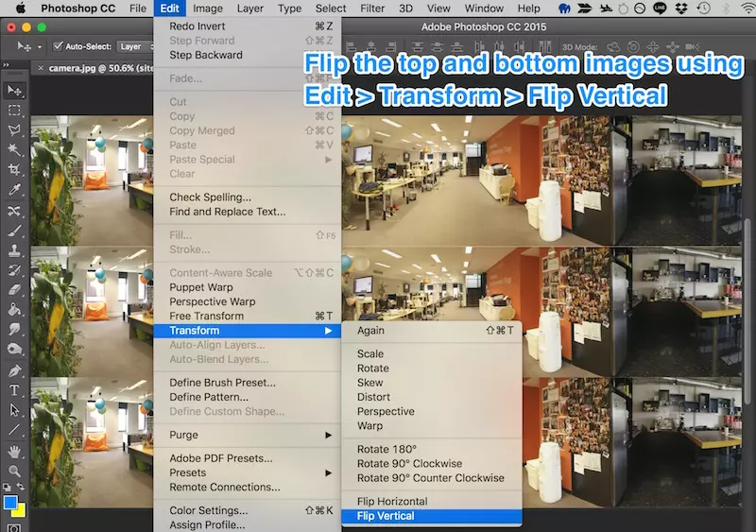Image resolution: width=756 pixels, height=532 pixels.
Task: Open Color Settings... from Edit menu
Action: (x=248, y=510)
